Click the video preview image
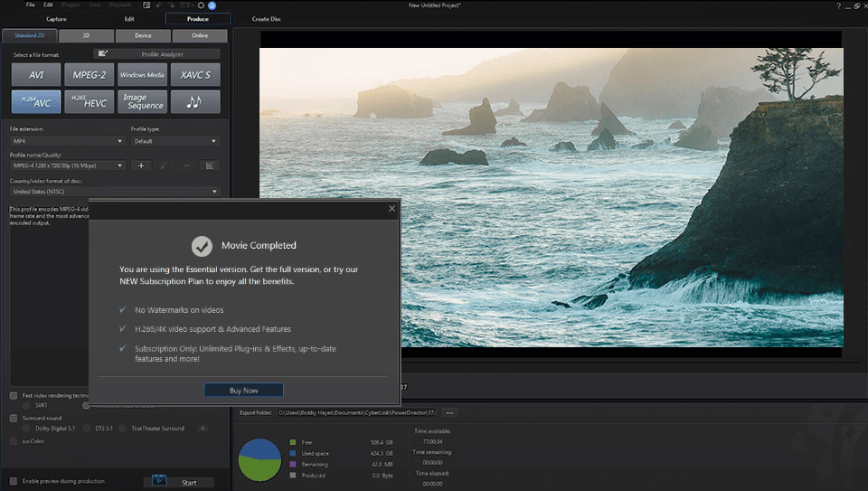This screenshot has height=491, width=868. (x=552, y=198)
